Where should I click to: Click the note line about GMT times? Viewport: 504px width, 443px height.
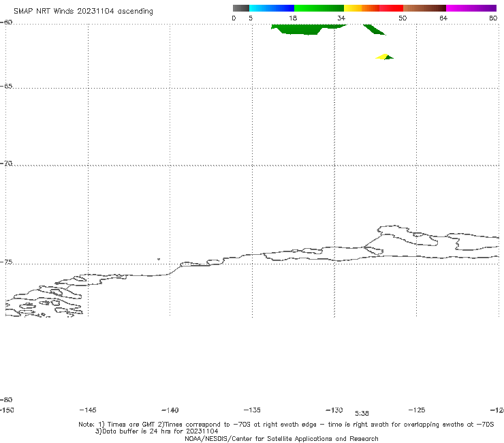(286, 425)
